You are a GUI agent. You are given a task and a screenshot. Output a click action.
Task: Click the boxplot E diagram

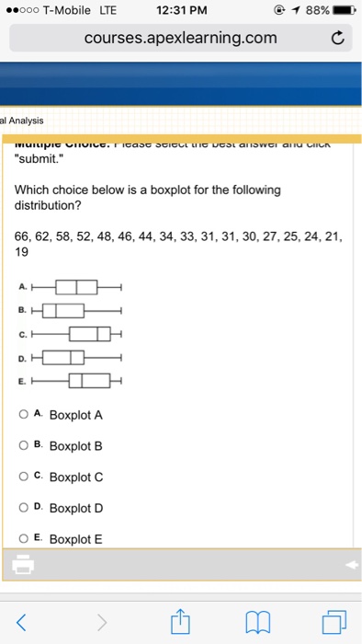coord(76,380)
